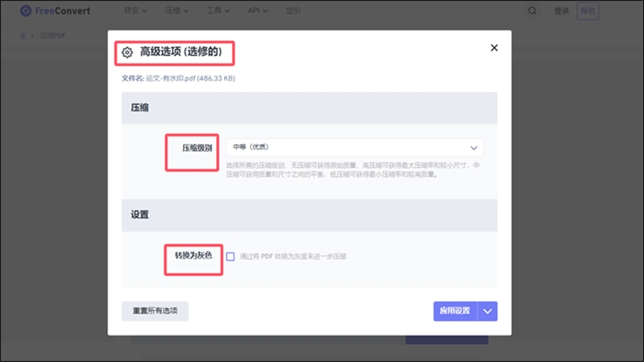This screenshot has width=644, height=362.
Task: Close the advanced options dialog
Action: 494,48
